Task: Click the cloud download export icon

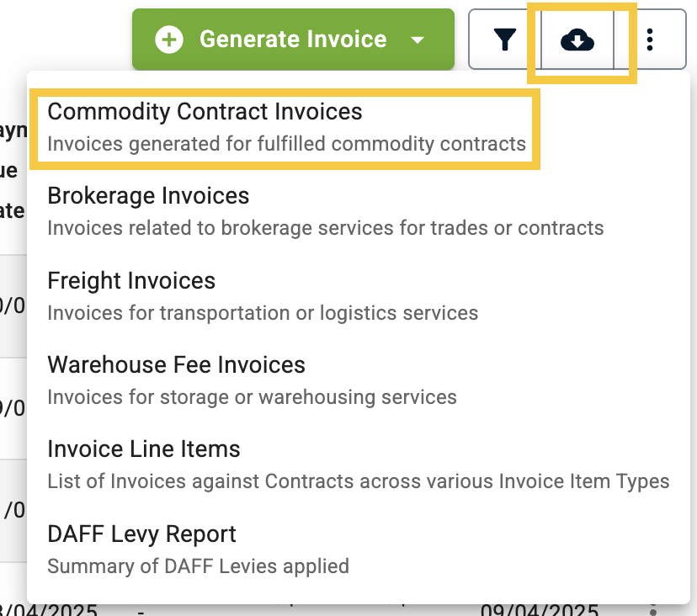Action: click(577, 40)
